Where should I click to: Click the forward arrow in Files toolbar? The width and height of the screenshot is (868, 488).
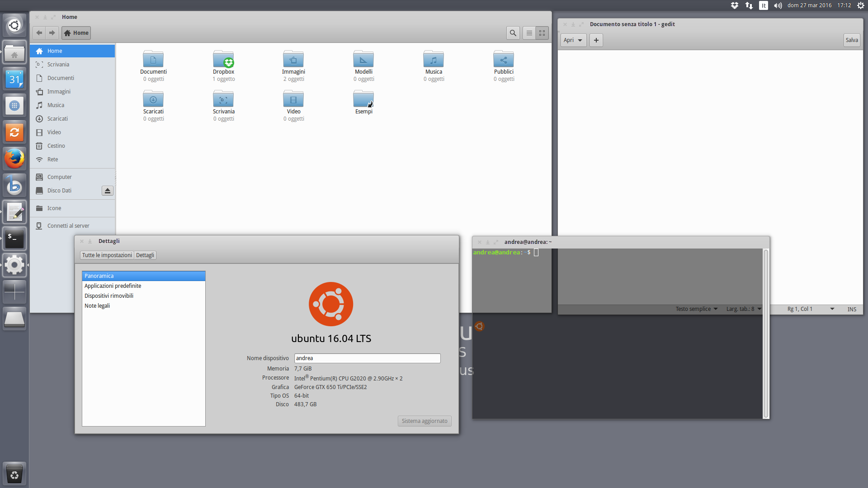point(52,33)
